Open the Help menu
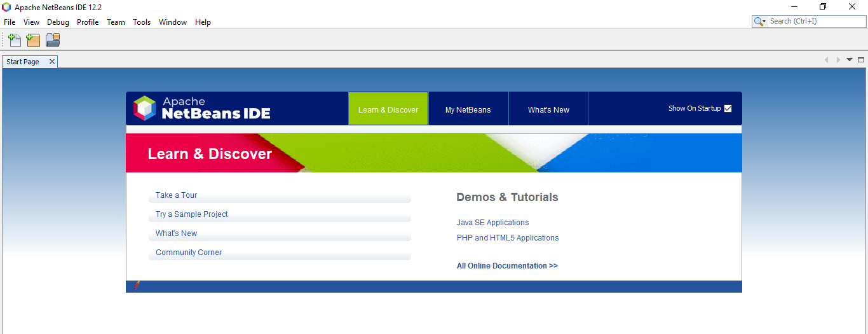The width and height of the screenshot is (868, 334). [203, 22]
